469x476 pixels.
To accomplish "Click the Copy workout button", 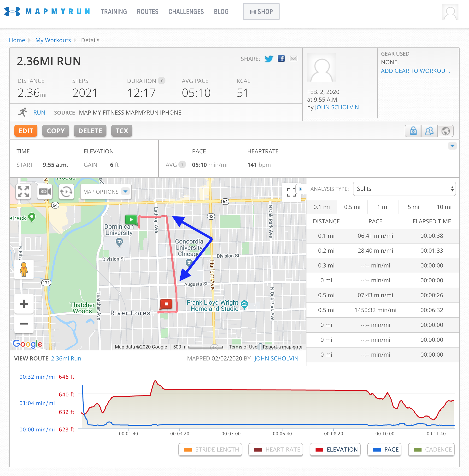I will pyautogui.click(x=55, y=131).
